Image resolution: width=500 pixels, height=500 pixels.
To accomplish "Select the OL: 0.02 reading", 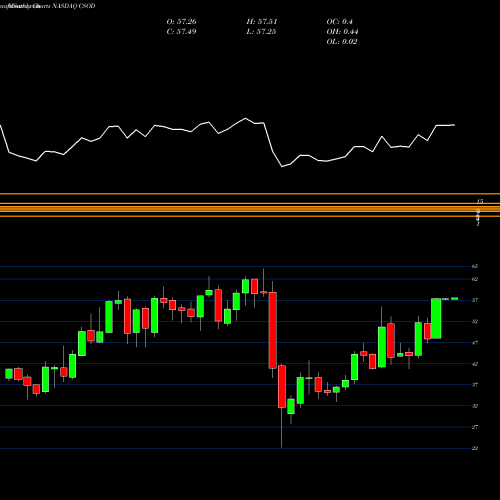I will (342, 42).
